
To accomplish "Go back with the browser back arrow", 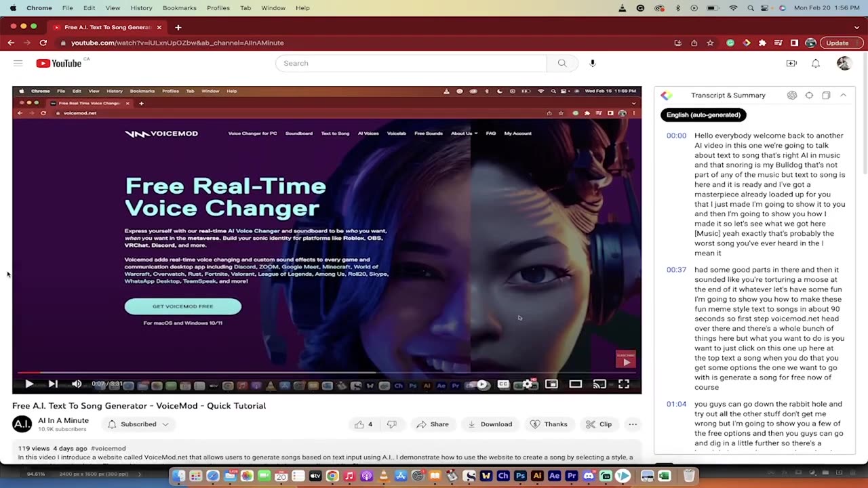I will [x=11, y=43].
